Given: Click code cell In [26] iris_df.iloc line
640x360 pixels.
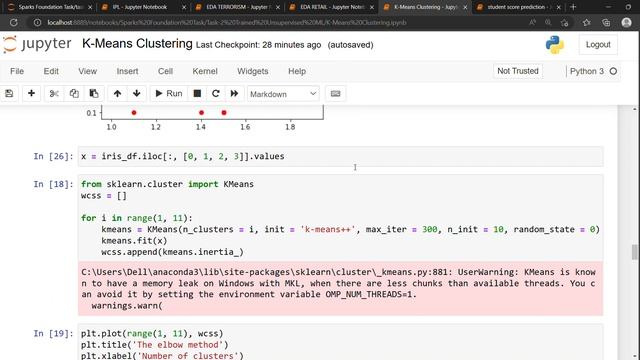Looking at the screenshot, I should [x=340, y=156].
